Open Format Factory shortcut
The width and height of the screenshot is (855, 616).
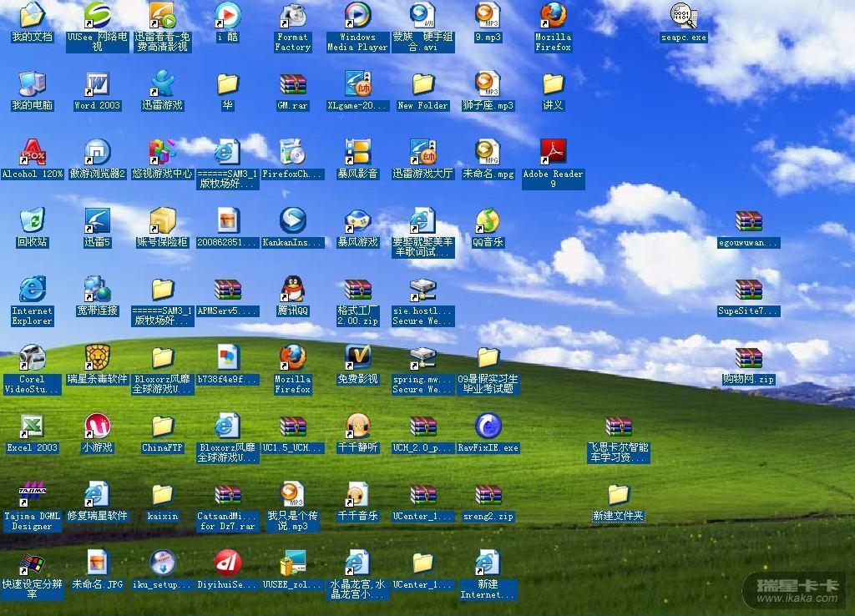(293, 16)
